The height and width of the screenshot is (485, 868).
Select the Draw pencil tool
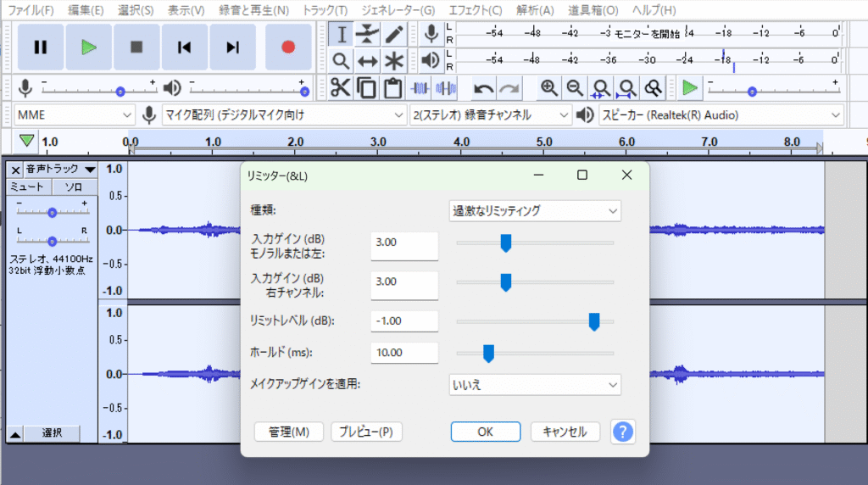point(393,34)
